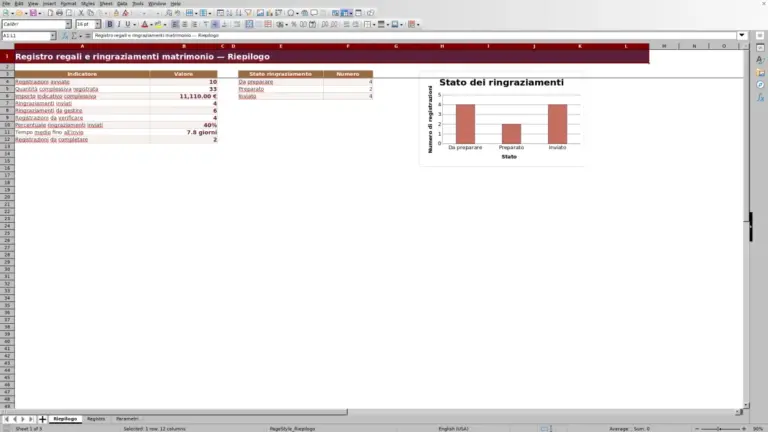This screenshot has height=432, width=768.
Task: Click the Sum sigma icon
Action: pyautogui.click(x=74, y=36)
